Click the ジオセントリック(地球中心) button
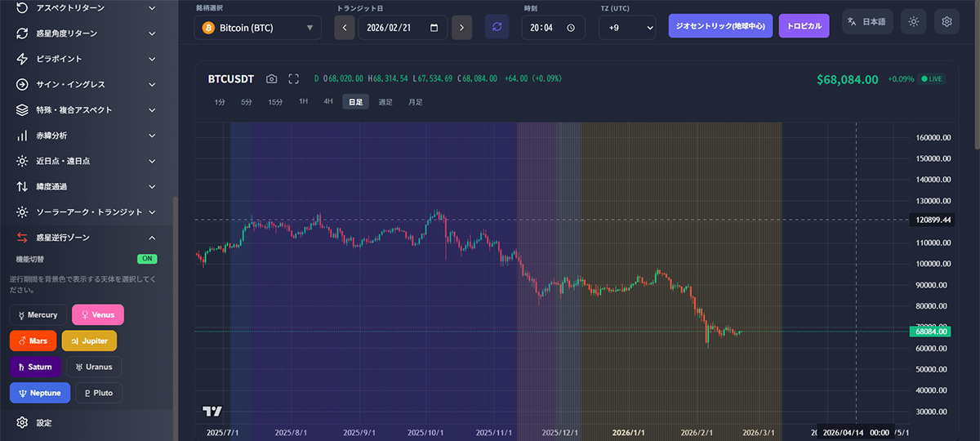Image resolution: width=980 pixels, height=441 pixels. click(719, 25)
